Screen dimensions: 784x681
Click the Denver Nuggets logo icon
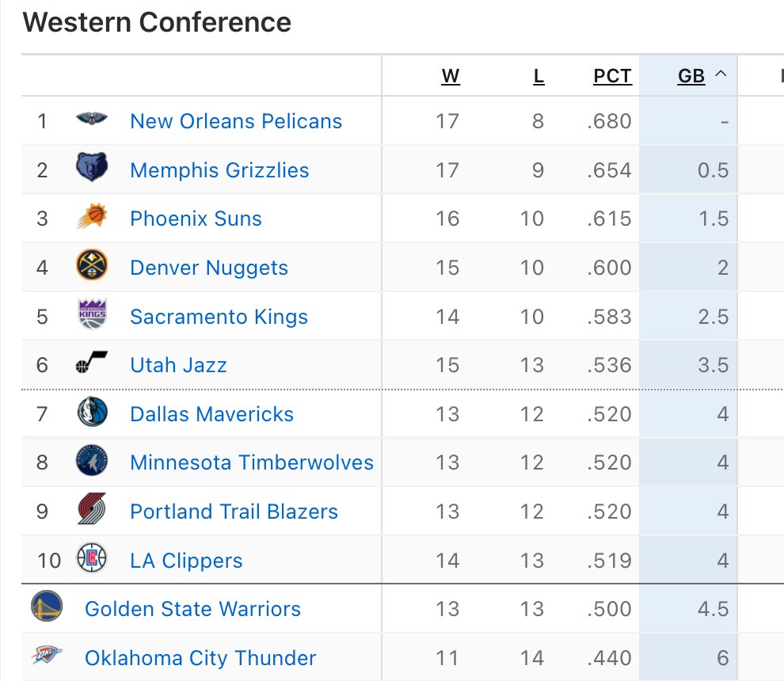click(92, 266)
